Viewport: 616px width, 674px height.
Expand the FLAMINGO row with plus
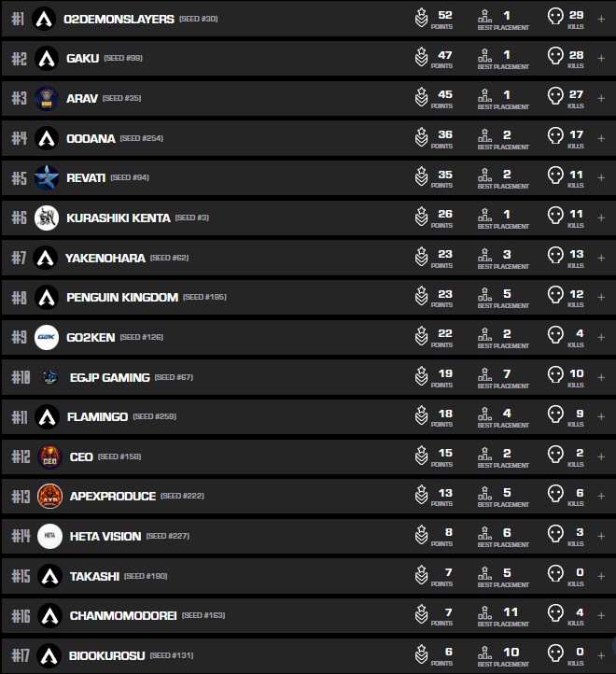point(601,416)
